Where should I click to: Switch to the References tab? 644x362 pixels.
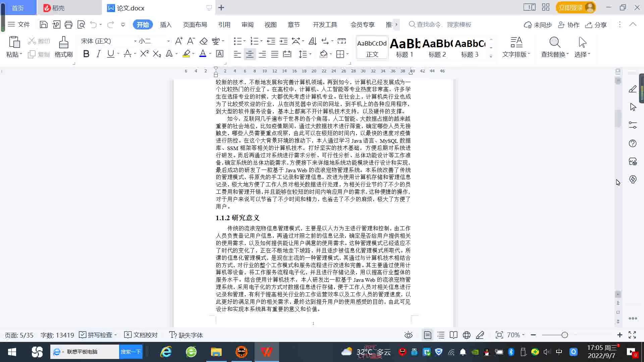(x=224, y=24)
